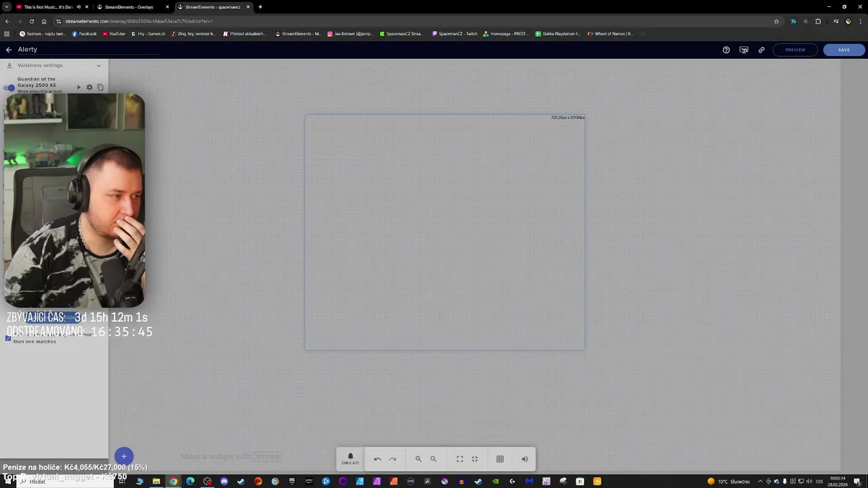Select the alert widget box on canvas
Image resolution: width=868 pixels, height=488 pixels.
point(445,232)
